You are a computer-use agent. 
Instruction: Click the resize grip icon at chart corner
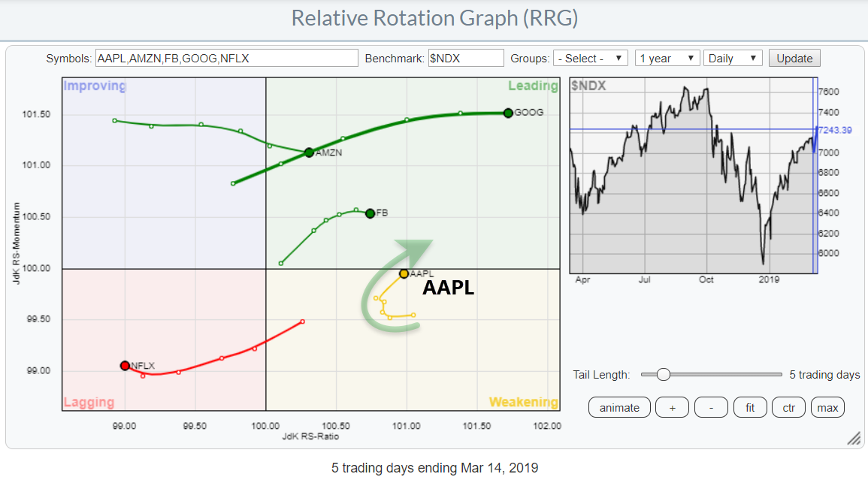(x=854, y=439)
